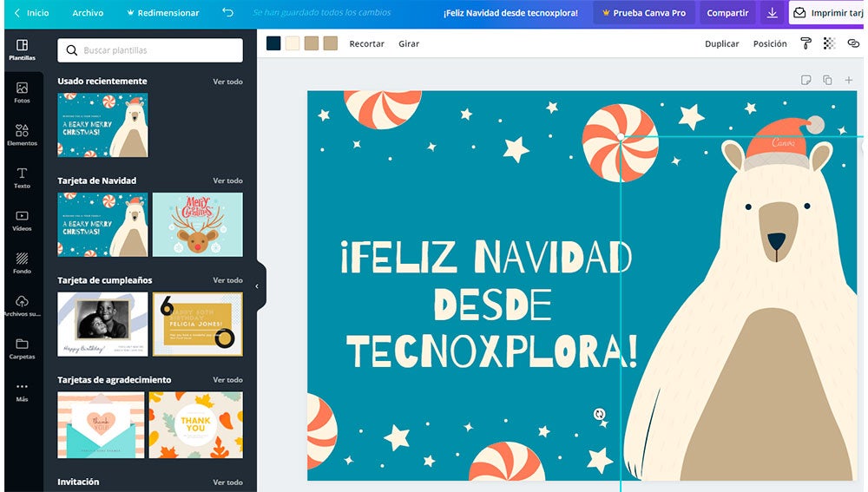
Task: Open the transparency checkerboard icon
Action: click(x=829, y=43)
